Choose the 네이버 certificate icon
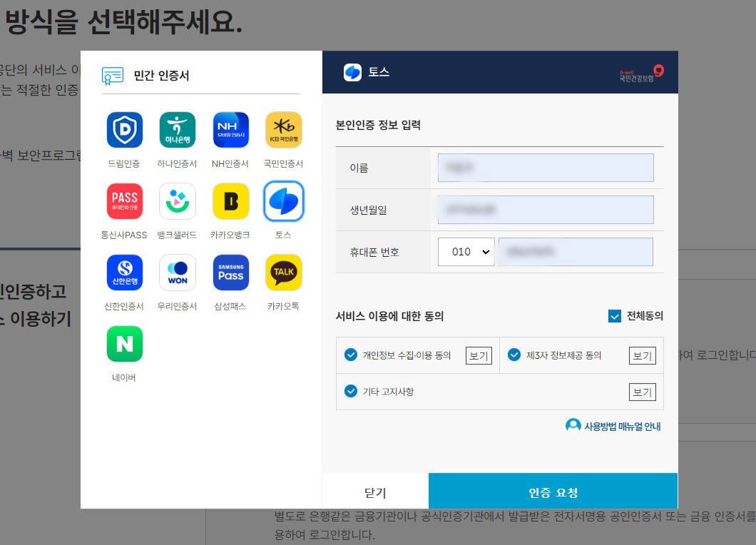Screen dimensions: 756x545 tap(124, 344)
